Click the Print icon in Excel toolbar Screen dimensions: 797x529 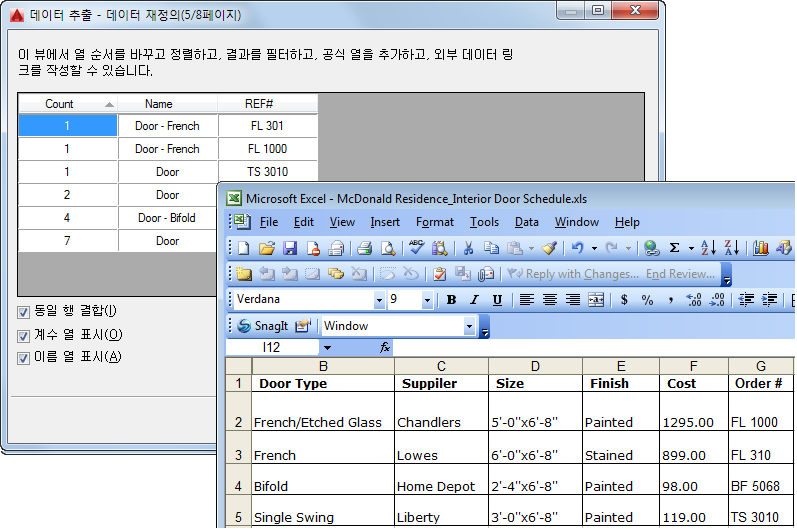(x=364, y=248)
